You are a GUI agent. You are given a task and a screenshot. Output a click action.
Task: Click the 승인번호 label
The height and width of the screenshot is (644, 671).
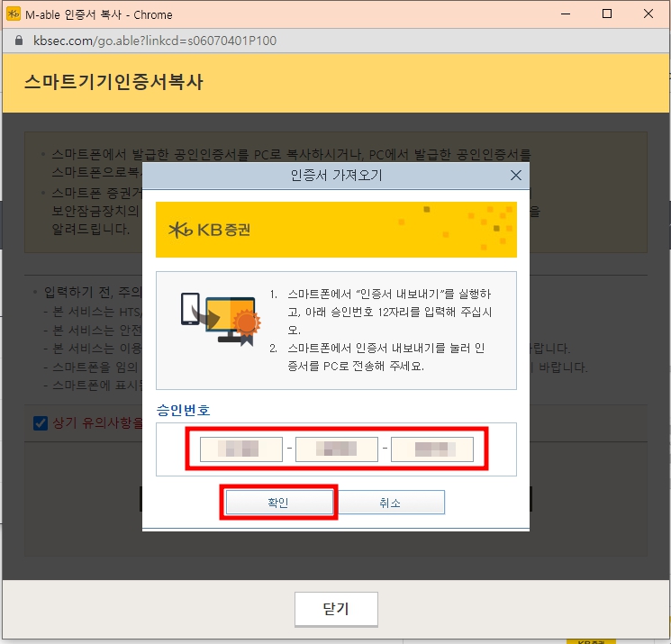[x=183, y=410]
